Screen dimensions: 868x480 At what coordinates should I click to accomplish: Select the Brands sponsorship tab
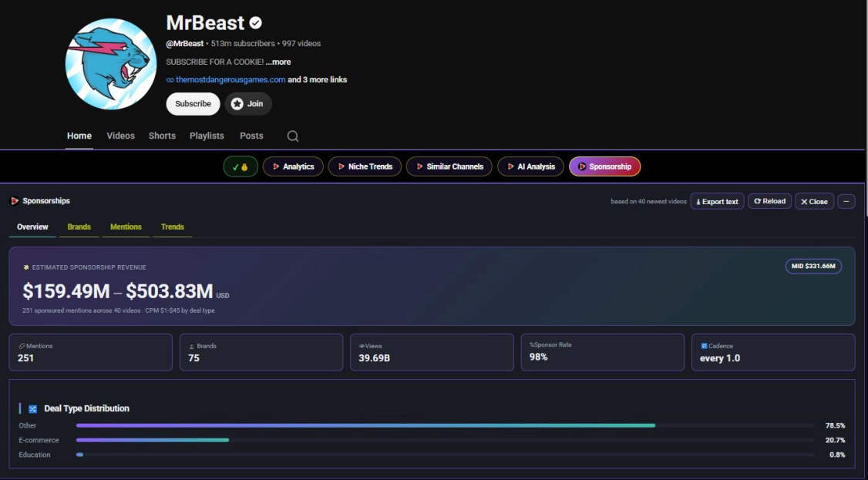coord(79,227)
